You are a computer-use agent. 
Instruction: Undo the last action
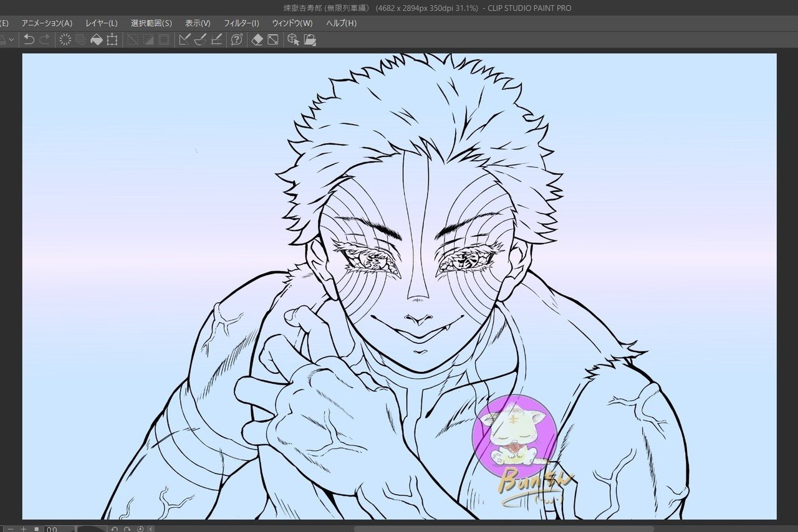click(29, 40)
